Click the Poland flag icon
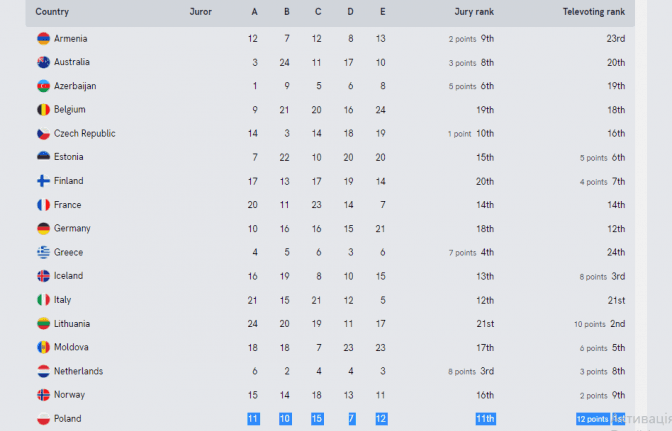672x431 pixels. click(x=43, y=419)
